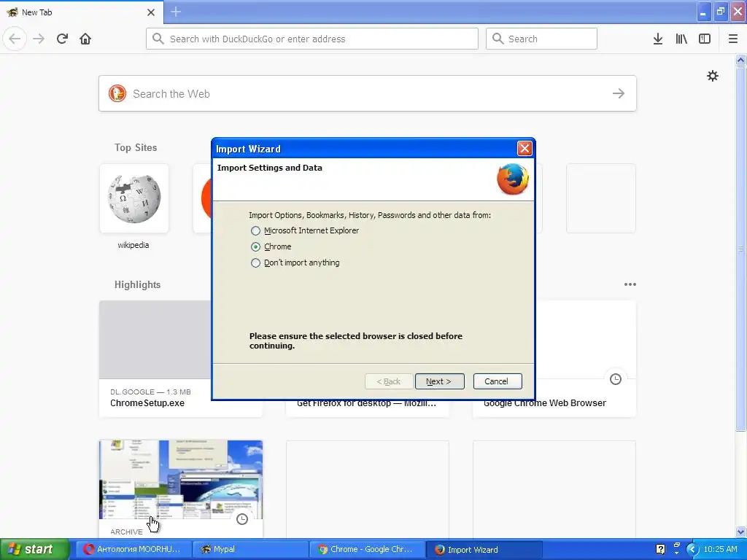Viewport: 747px width, 560px height.
Task: Reload the current page
Action: [62, 39]
